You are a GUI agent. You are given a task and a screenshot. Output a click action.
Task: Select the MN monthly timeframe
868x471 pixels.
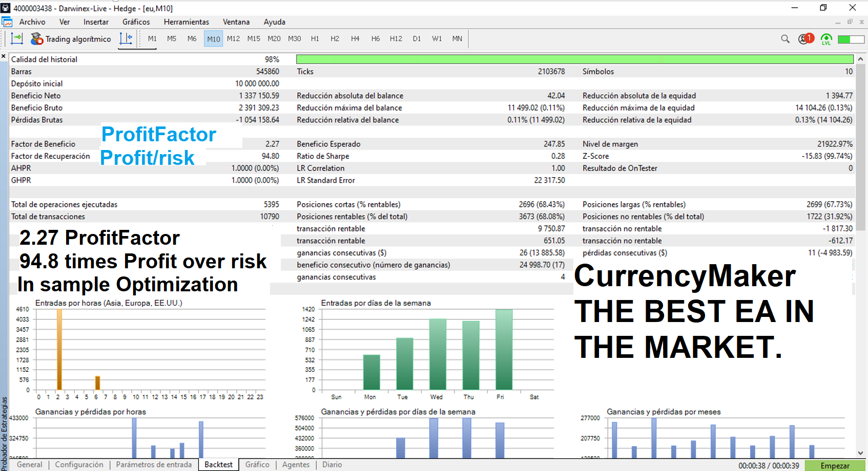click(457, 38)
